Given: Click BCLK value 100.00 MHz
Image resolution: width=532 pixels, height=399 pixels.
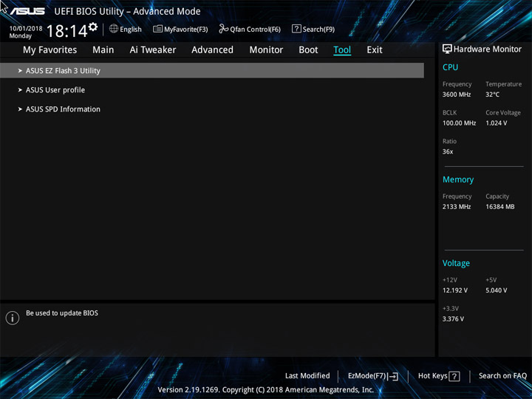Looking at the screenshot, I should point(459,123).
